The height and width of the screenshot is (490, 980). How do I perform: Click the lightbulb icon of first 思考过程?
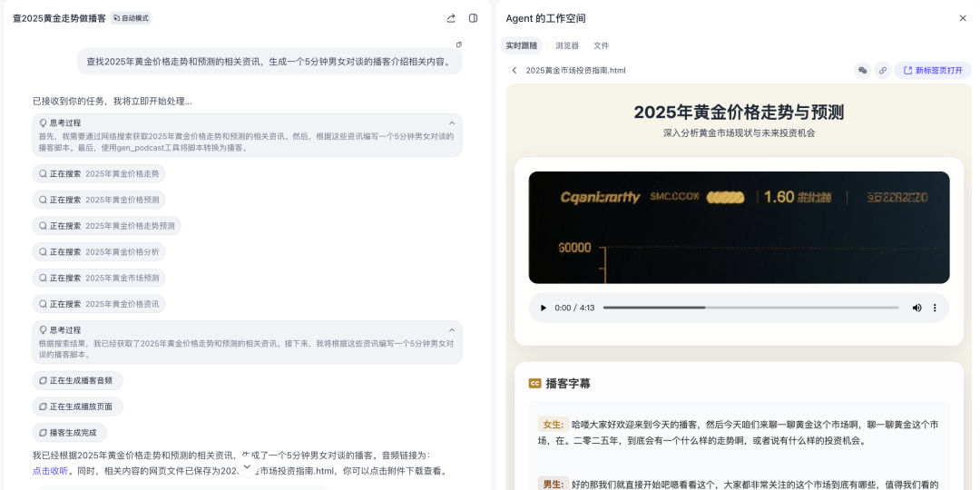pos(44,122)
